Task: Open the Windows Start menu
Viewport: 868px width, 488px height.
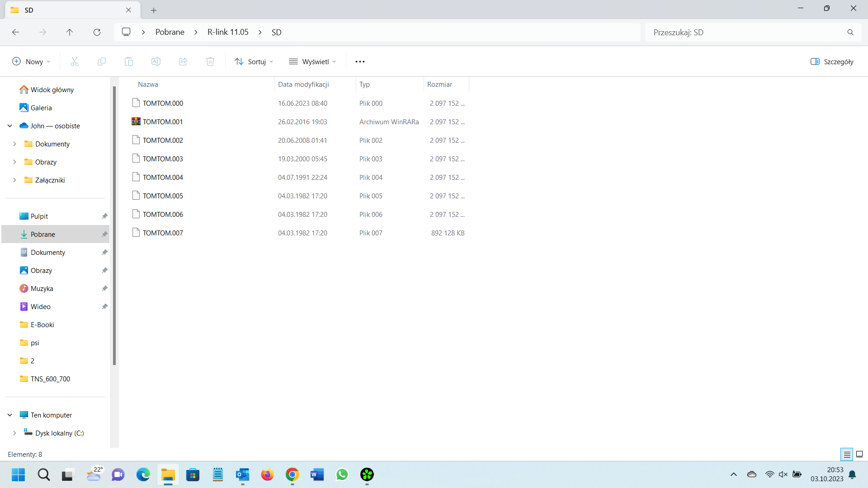Action: pyautogui.click(x=18, y=474)
